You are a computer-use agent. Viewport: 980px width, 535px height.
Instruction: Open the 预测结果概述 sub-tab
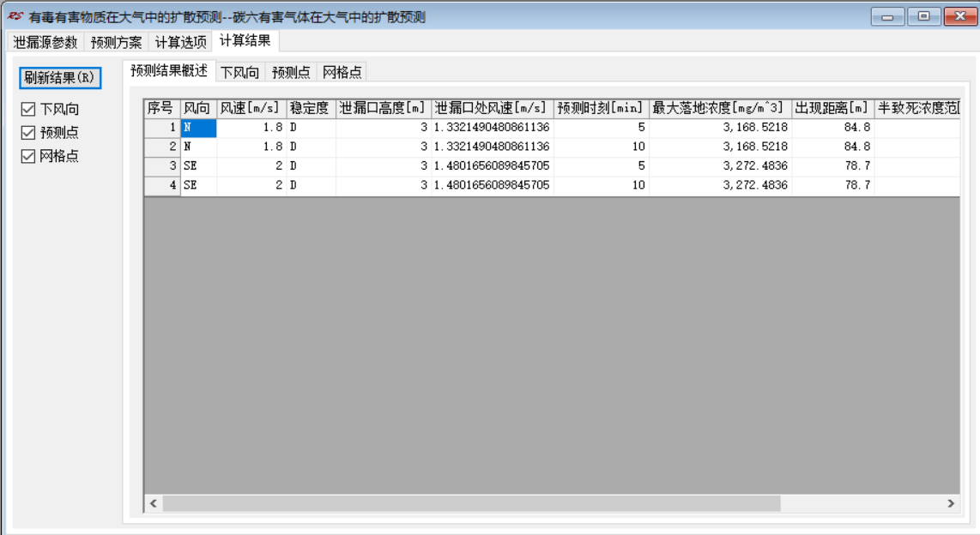coord(169,70)
